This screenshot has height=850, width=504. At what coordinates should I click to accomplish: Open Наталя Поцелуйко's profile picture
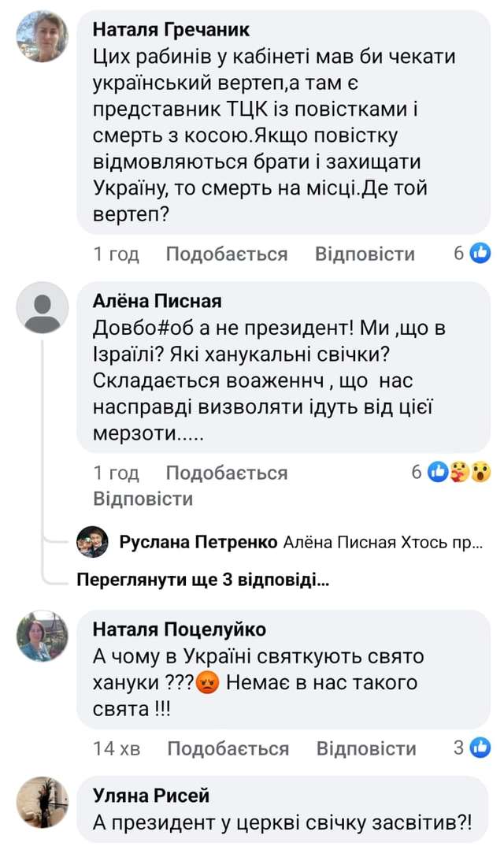pyautogui.click(x=43, y=635)
